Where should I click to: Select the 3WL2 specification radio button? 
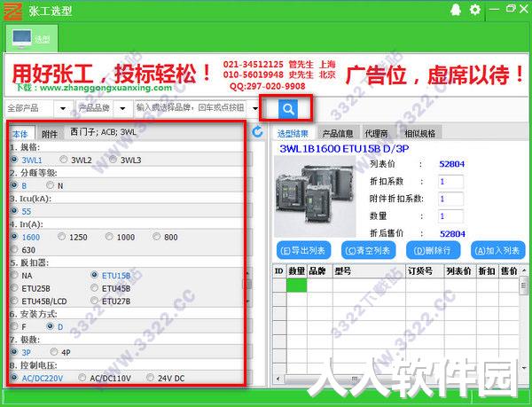pyautogui.click(x=64, y=159)
